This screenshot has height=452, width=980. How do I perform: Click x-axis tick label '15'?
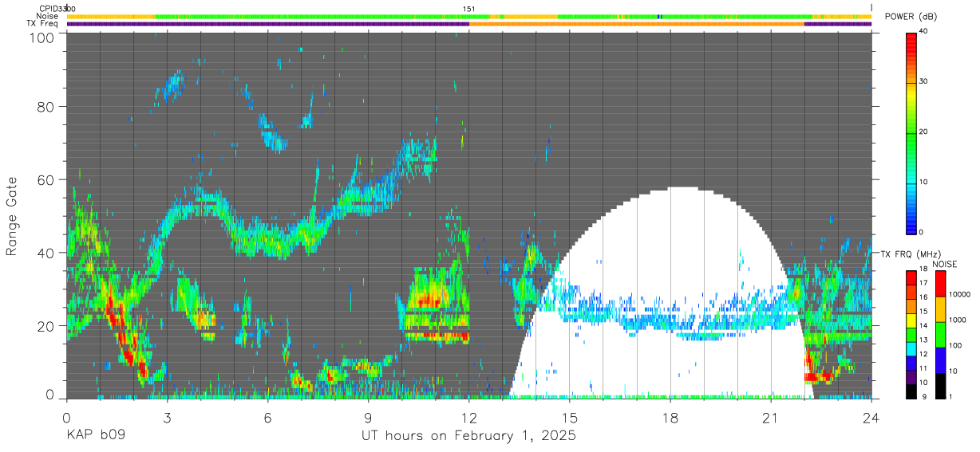coord(570,418)
